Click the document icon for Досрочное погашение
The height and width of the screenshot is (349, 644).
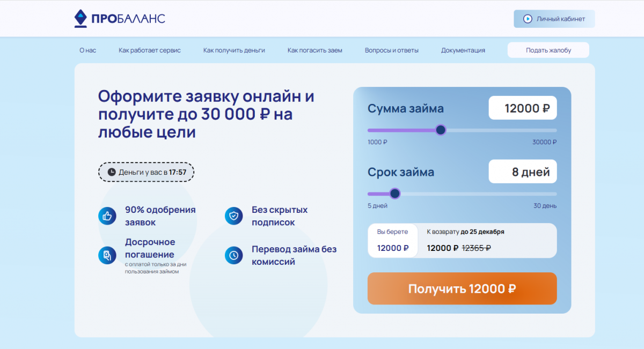point(107,255)
